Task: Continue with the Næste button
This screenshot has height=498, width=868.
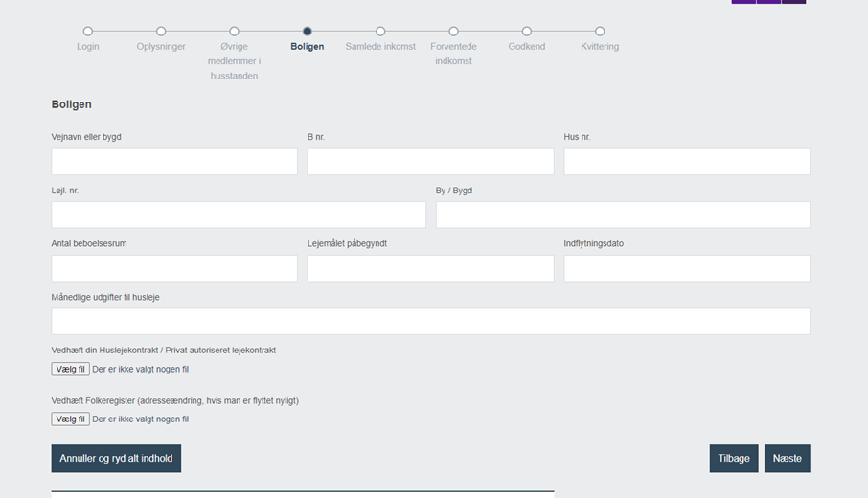Action: pos(788,458)
